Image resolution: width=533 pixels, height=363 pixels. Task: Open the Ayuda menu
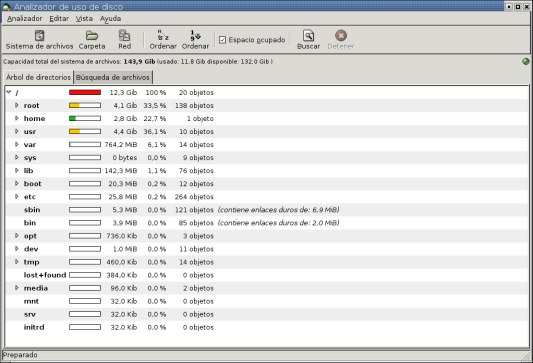(x=110, y=19)
